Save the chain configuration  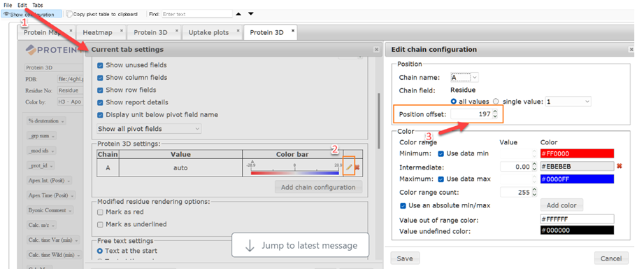pyautogui.click(x=405, y=258)
